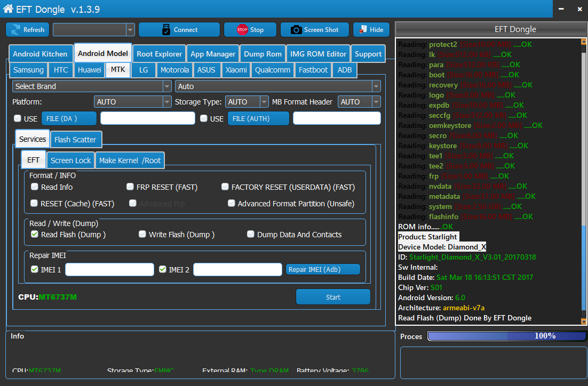Select the LG brand tab
The image size is (588, 386).
[x=144, y=70]
